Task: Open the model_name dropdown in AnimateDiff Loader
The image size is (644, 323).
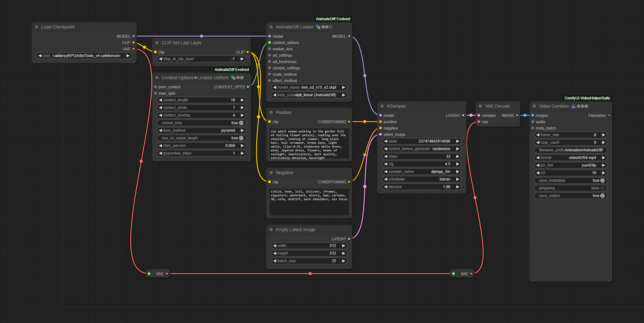Action: [x=309, y=87]
